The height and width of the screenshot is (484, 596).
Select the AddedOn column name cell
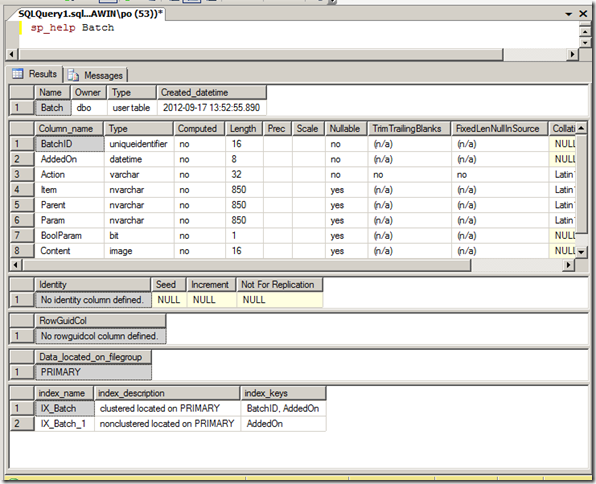click(69, 159)
